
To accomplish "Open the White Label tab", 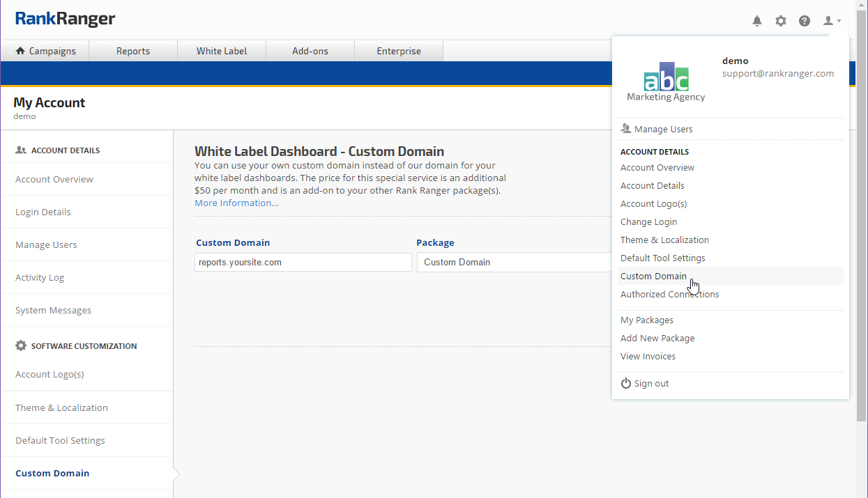I will (x=222, y=51).
